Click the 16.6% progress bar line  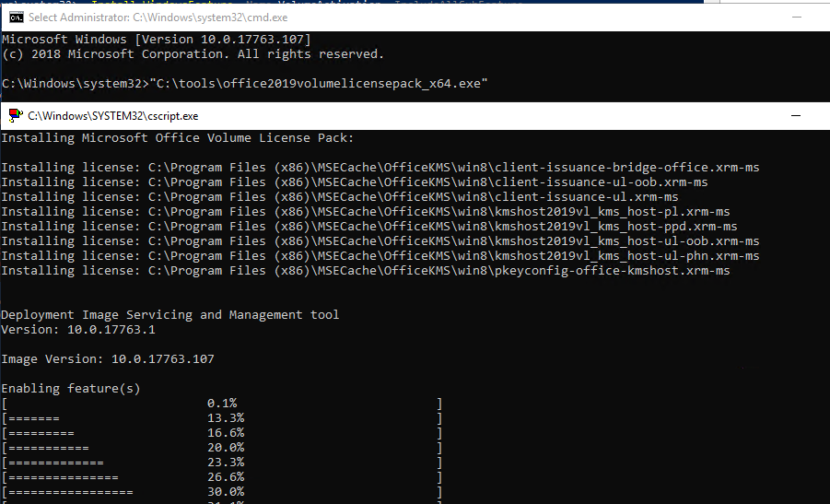[x=222, y=433]
